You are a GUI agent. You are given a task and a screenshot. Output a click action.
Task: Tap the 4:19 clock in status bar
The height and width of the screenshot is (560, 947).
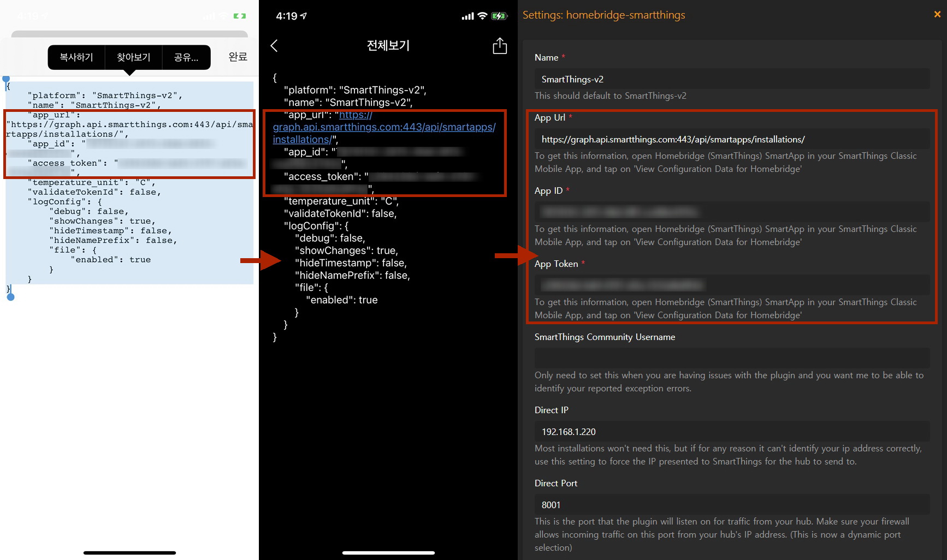coord(287,16)
